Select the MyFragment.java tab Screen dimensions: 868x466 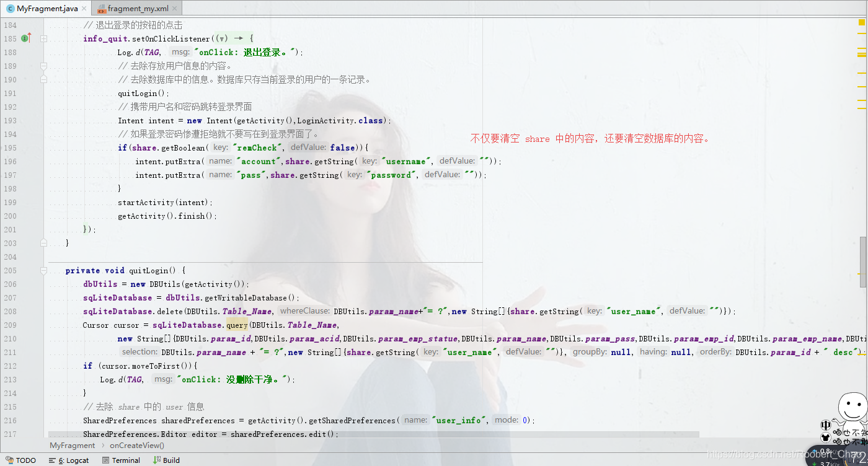[x=46, y=8]
